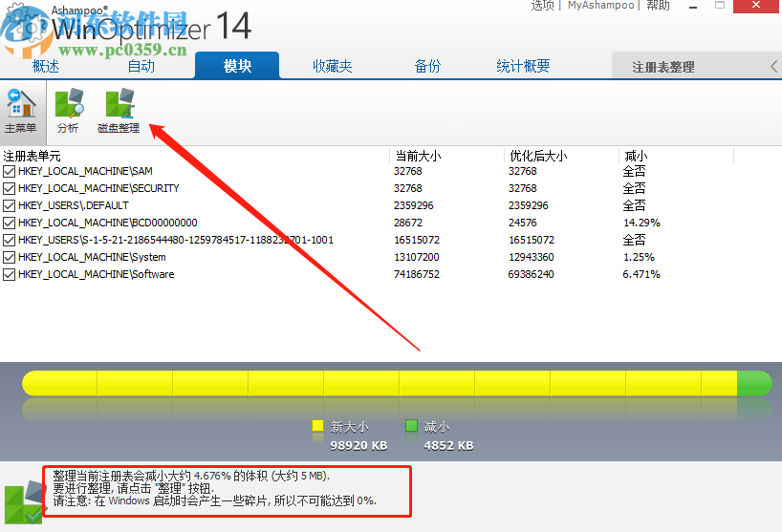The width and height of the screenshot is (782, 532).
Task: Open the 备份 tab
Action: pyautogui.click(x=427, y=66)
